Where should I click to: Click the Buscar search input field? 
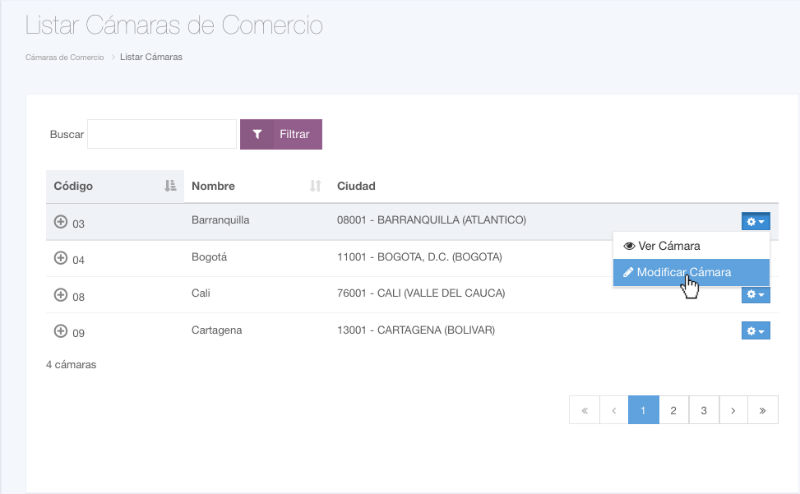[162, 134]
